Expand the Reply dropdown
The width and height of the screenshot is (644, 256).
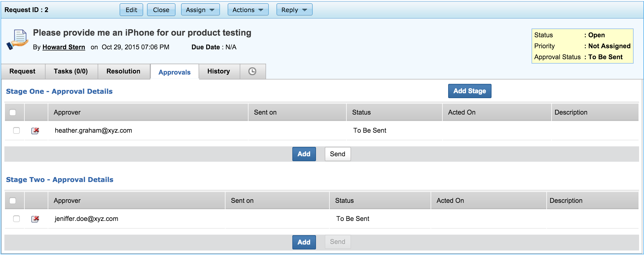(x=294, y=10)
